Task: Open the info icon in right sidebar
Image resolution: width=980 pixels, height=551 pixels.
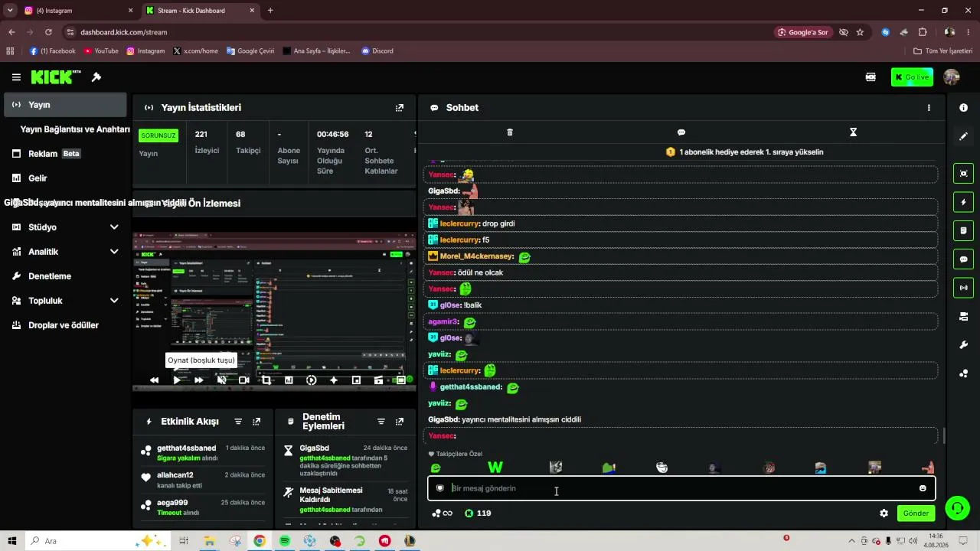Action: click(x=963, y=108)
